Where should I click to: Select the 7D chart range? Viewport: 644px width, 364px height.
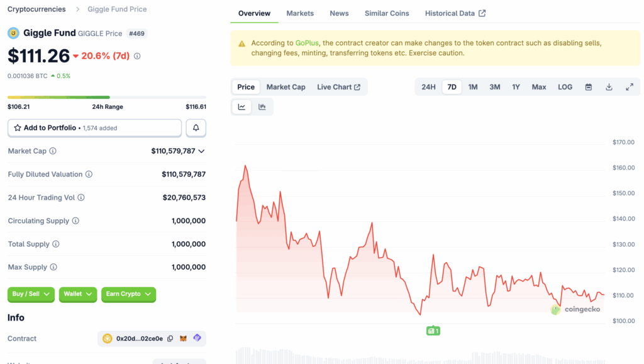pos(452,87)
